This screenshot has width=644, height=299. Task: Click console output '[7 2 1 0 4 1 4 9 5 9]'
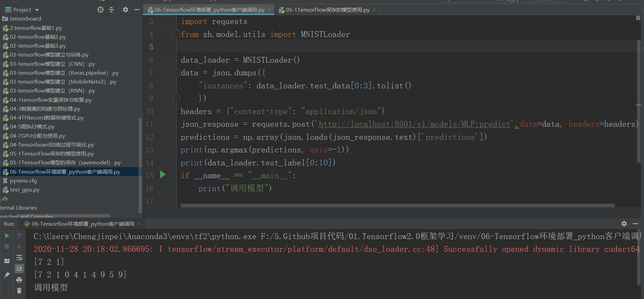[x=80, y=275]
